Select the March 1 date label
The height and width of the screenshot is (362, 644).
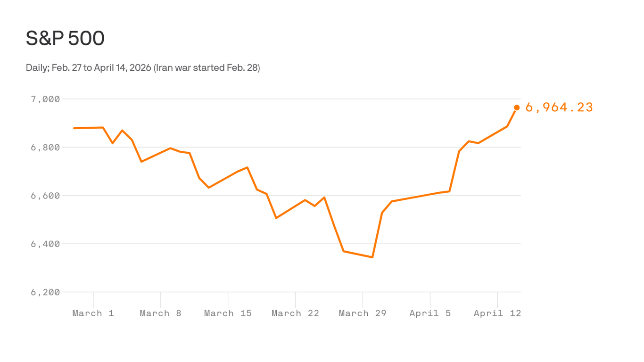(93, 313)
